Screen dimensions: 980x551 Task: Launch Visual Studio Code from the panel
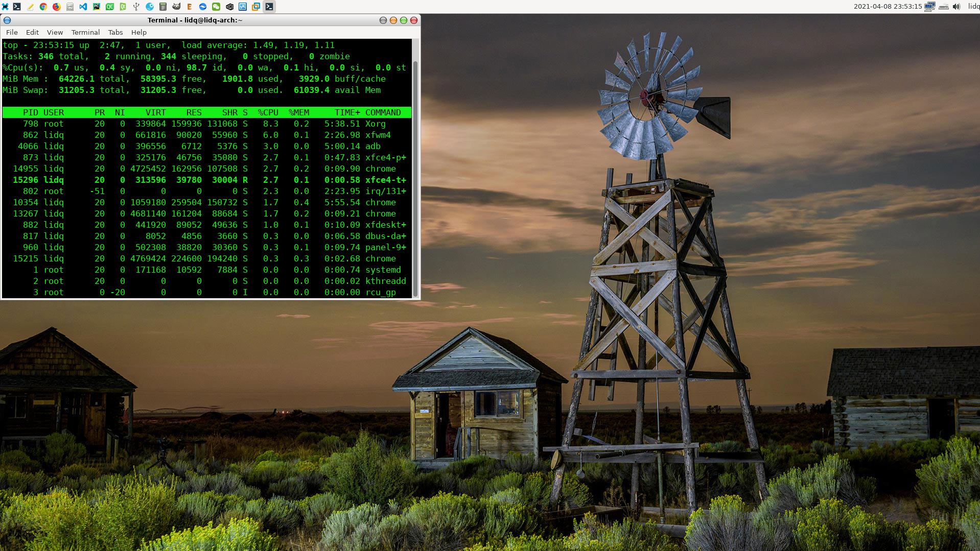[83, 7]
